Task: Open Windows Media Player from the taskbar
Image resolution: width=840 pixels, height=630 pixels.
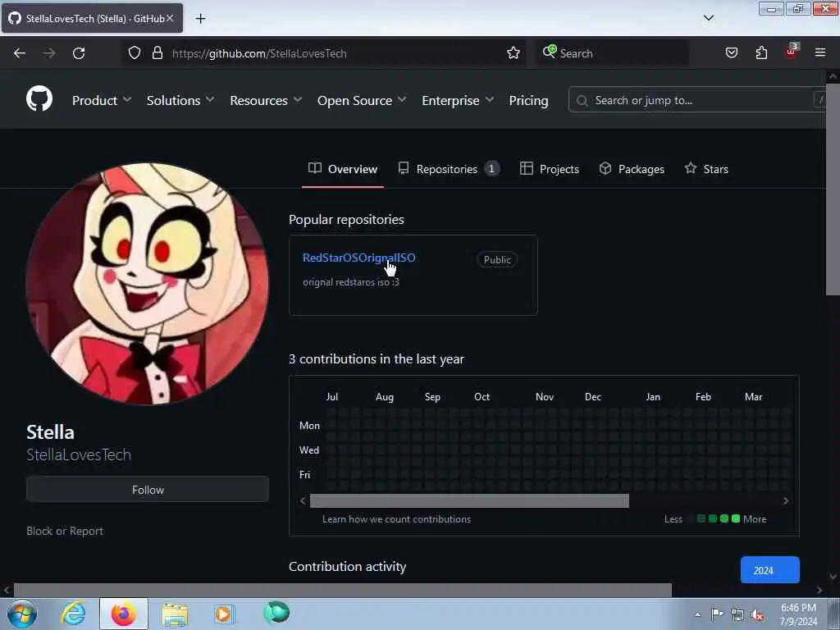Action: (x=223, y=614)
